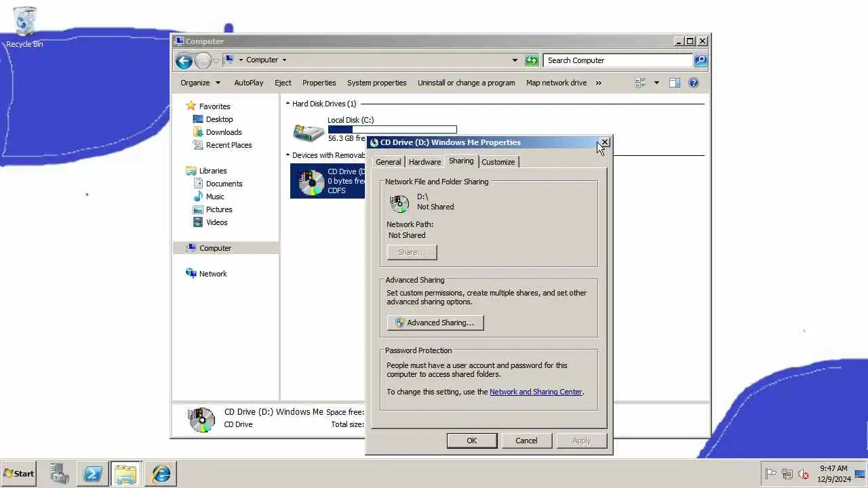
Task: Click System properties in toolbar
Action: tap(377, 83)
